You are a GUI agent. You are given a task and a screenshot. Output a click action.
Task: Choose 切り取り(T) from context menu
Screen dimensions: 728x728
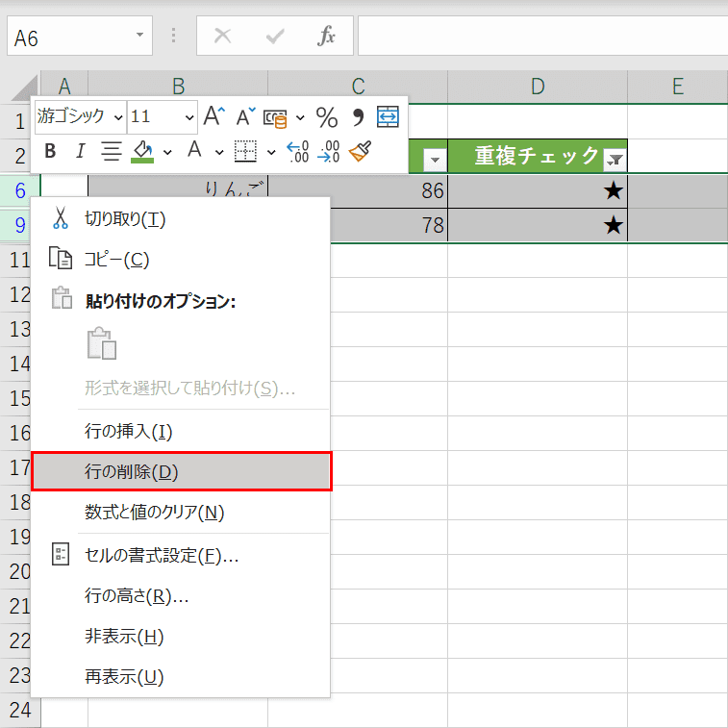[x=181, y=218]
